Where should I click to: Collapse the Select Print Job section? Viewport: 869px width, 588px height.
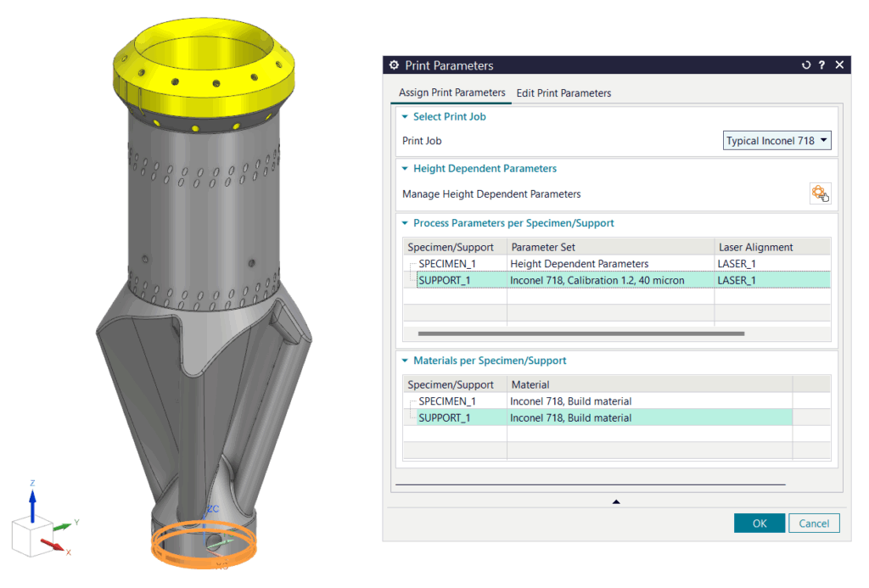coord(405,117)
